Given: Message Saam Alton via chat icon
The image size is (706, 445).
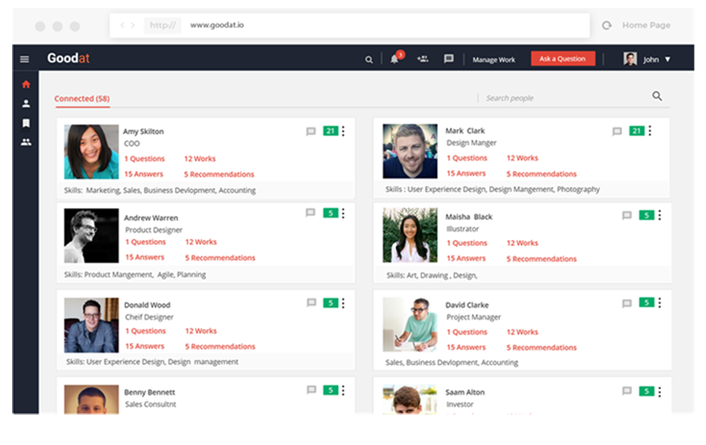Looking at the screenshot, I should [x=626, y=391].
